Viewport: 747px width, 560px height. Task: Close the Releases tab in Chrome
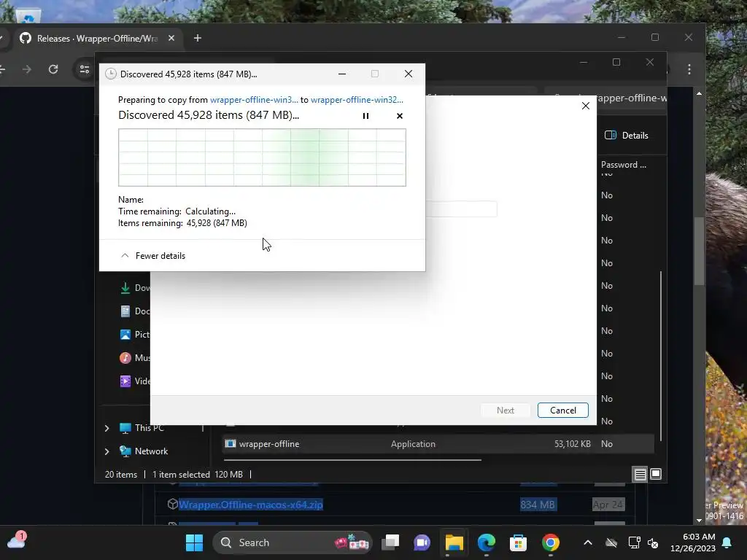171,38
